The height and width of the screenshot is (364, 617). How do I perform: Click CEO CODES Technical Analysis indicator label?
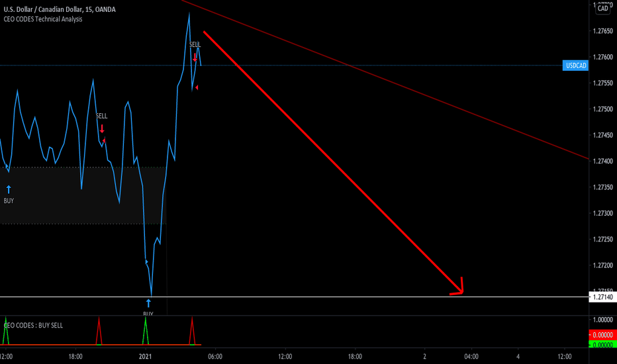[43, 19]
